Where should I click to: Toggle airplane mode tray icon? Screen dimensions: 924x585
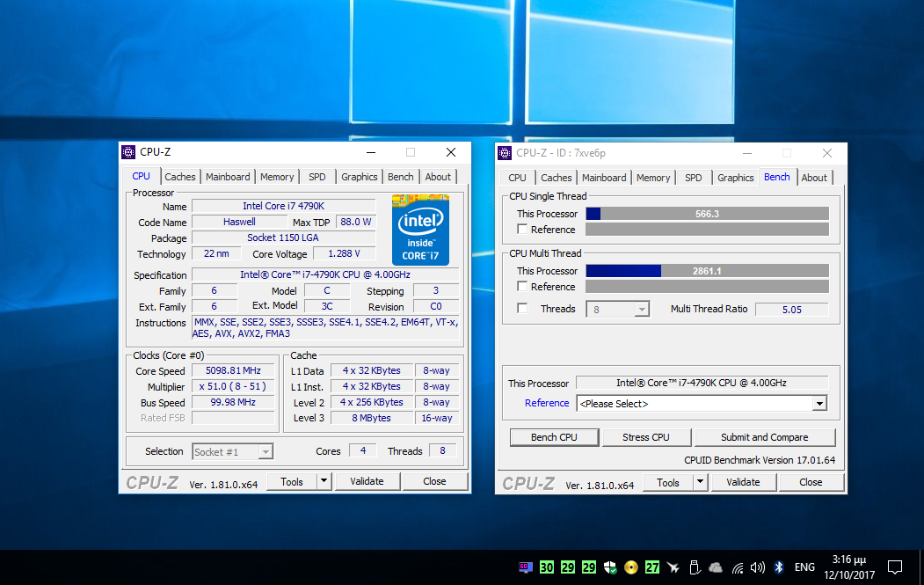[673, 567]
